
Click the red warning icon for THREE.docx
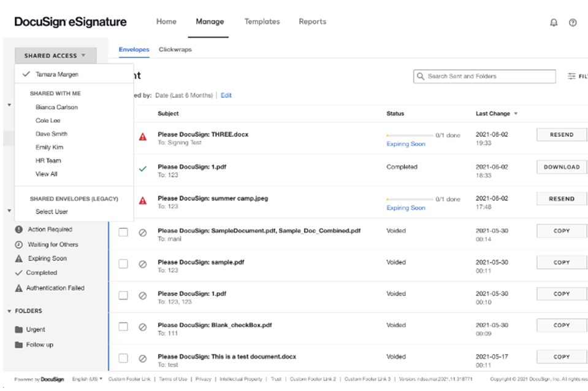coord(143,137)
